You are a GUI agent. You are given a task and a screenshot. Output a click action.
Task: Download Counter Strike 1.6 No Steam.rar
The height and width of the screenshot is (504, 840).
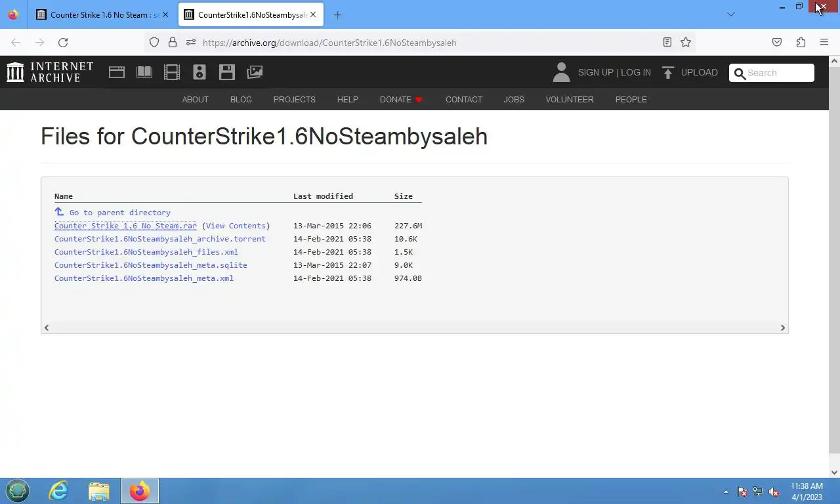click(x=125, y=226)
